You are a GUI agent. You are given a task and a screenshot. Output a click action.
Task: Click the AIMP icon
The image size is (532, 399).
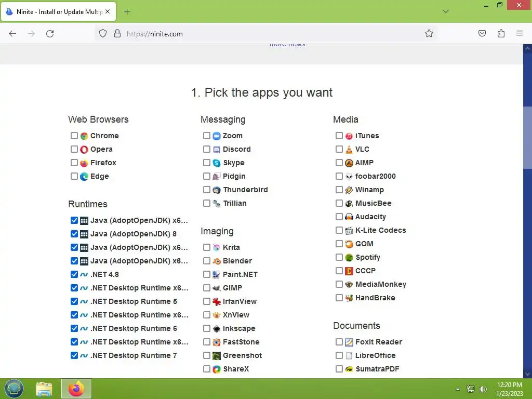point(349,163)
